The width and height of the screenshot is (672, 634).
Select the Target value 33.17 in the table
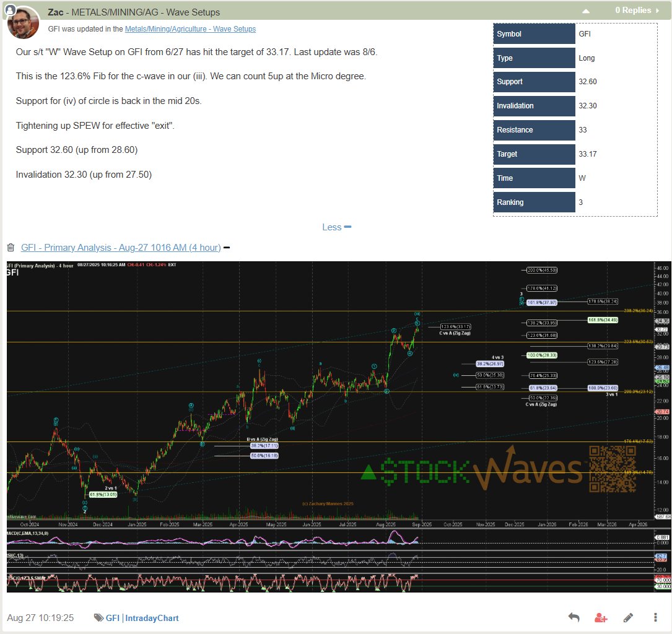coord(588,154)
